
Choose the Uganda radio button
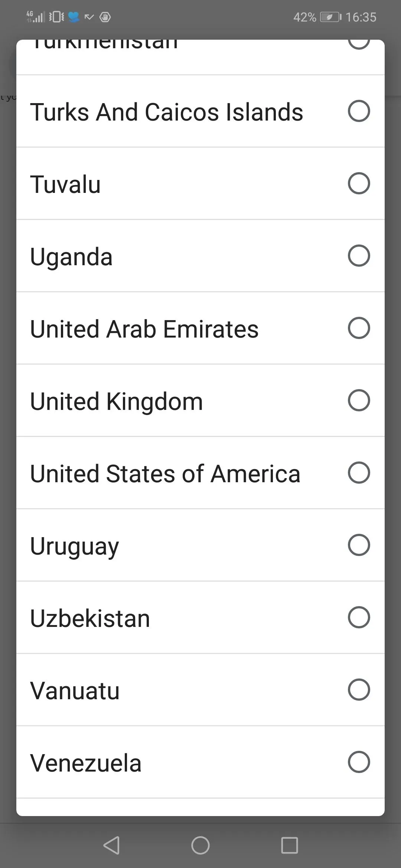coord(359,256)
